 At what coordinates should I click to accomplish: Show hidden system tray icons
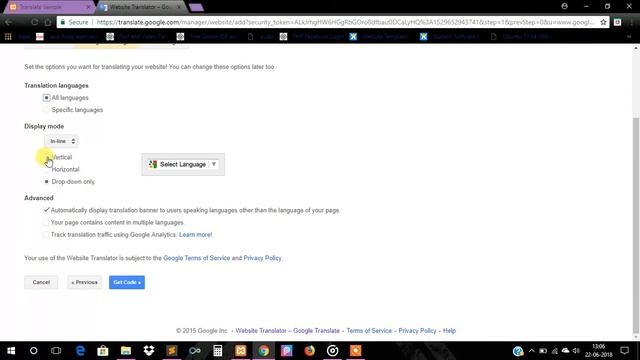531,351
